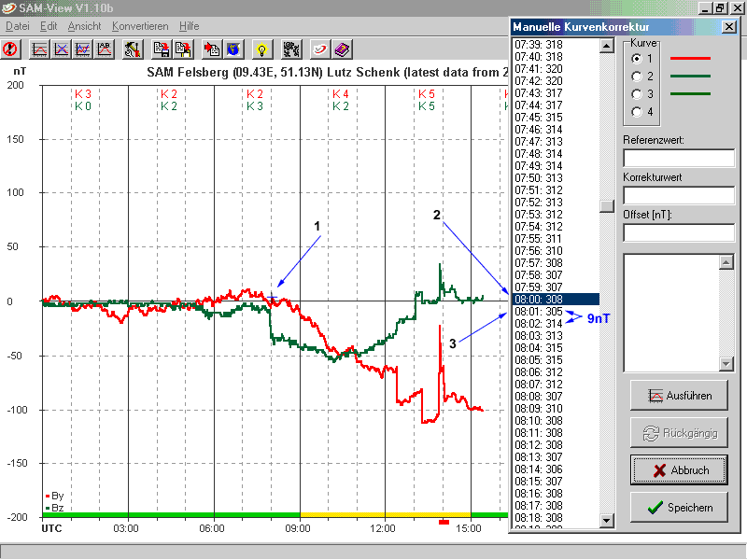The width and height of the screenshot is (747, 560).
Task: Click the document-to-floppy-disk save icon
Action: [x=162, y=49]
